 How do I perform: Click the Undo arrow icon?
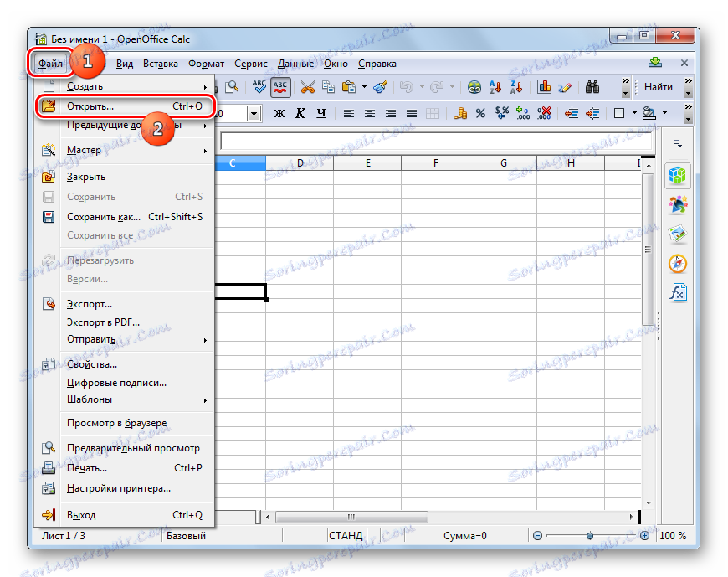(406, 87)
